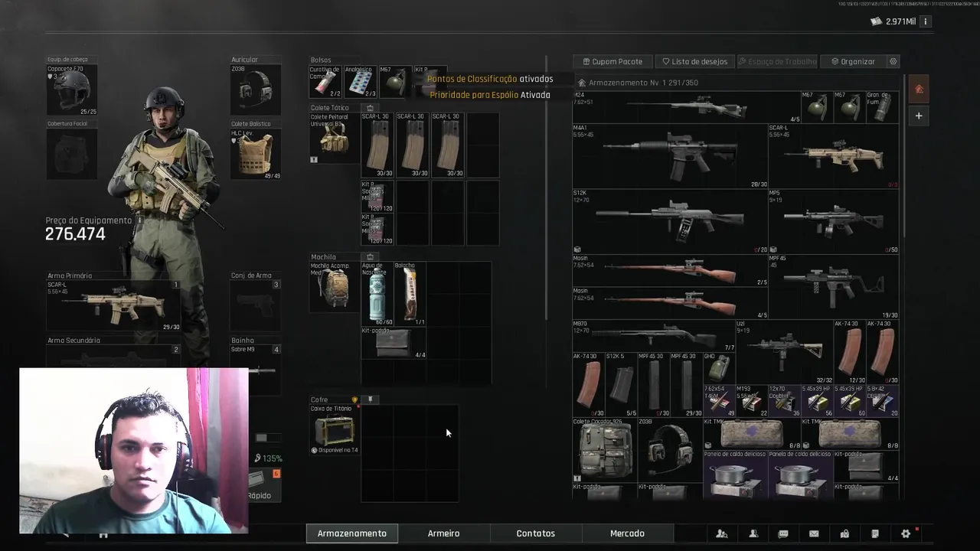Click the Cupom Pacote button
This screenshot has height=551, width=980.
coord(612,61)
